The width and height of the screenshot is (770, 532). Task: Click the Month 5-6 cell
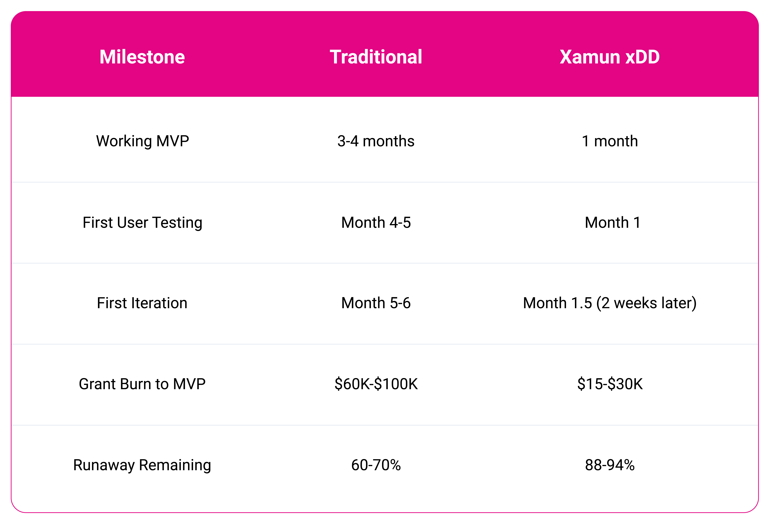[376, 303]
